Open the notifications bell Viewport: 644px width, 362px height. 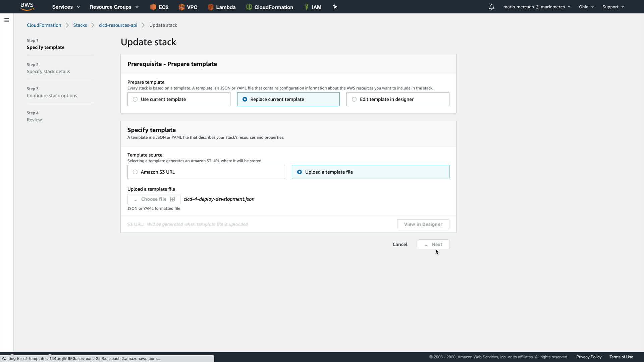pos(491,7)
